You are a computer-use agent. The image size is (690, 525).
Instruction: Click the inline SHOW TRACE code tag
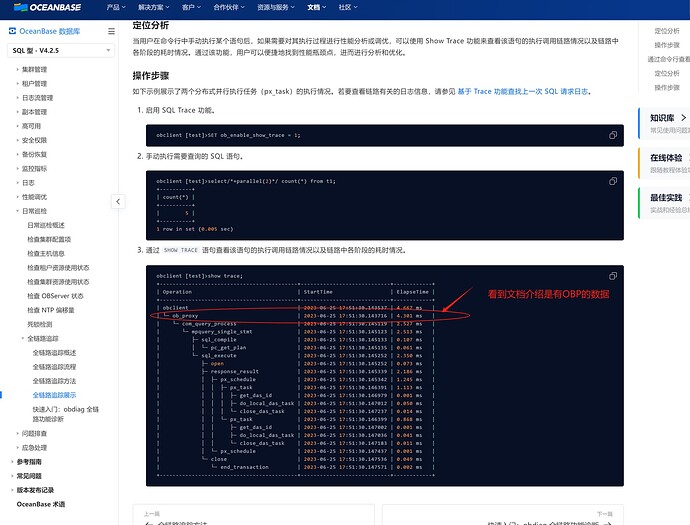point(180,250)
